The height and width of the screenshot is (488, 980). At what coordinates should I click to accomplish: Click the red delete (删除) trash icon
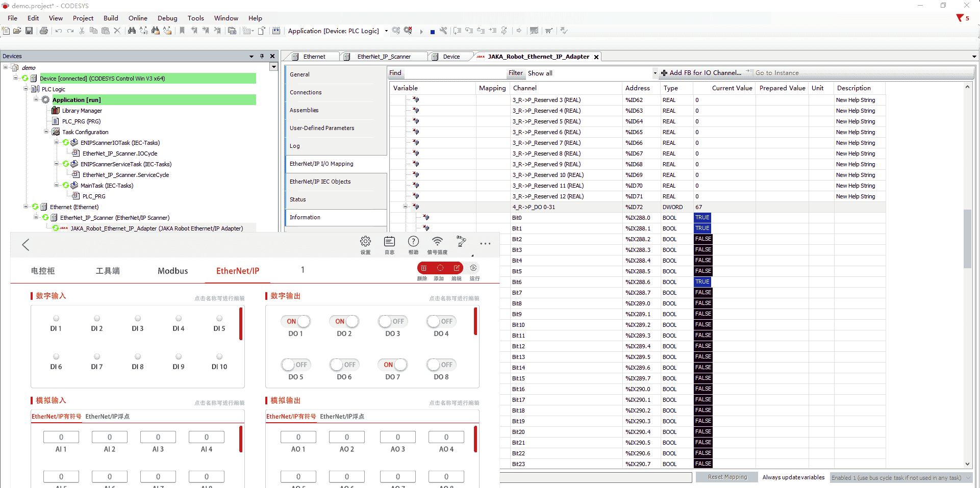pyautogui.click(x=423, y=268)
